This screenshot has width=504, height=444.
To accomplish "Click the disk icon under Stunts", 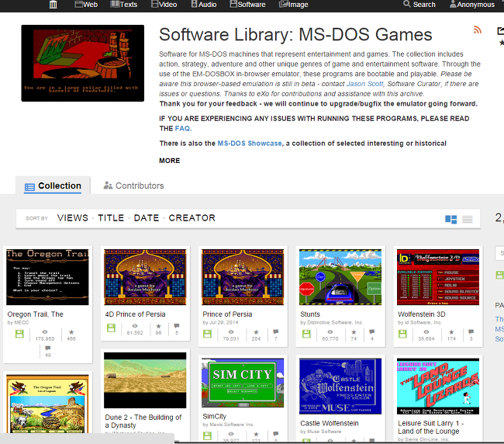I will coord(306,334).
